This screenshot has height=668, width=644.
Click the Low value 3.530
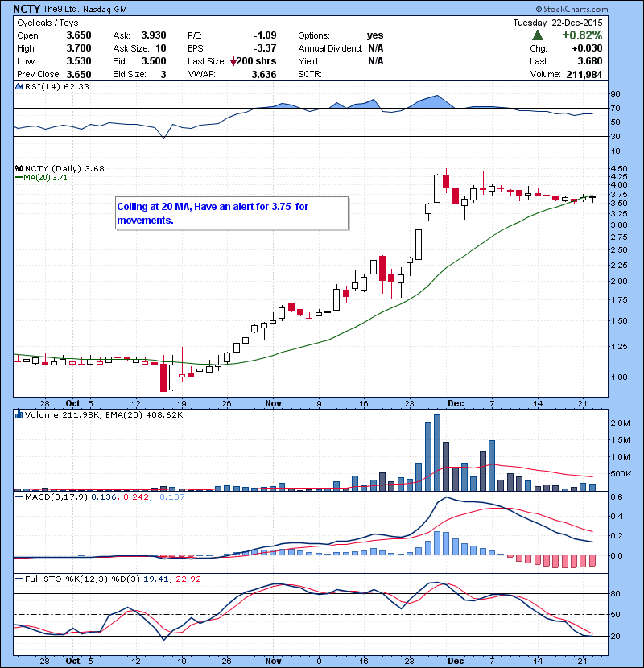[78, 61]
